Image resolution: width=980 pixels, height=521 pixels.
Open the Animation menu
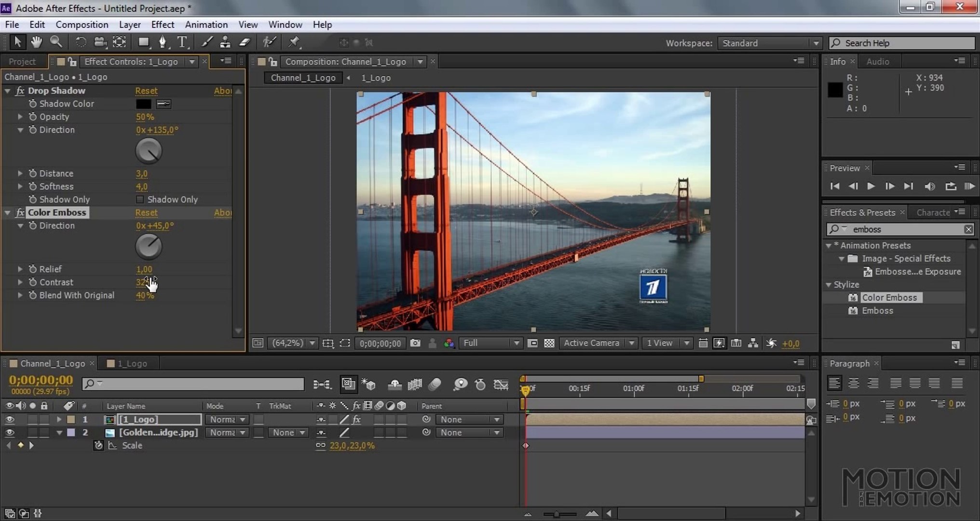coord(206,25)
